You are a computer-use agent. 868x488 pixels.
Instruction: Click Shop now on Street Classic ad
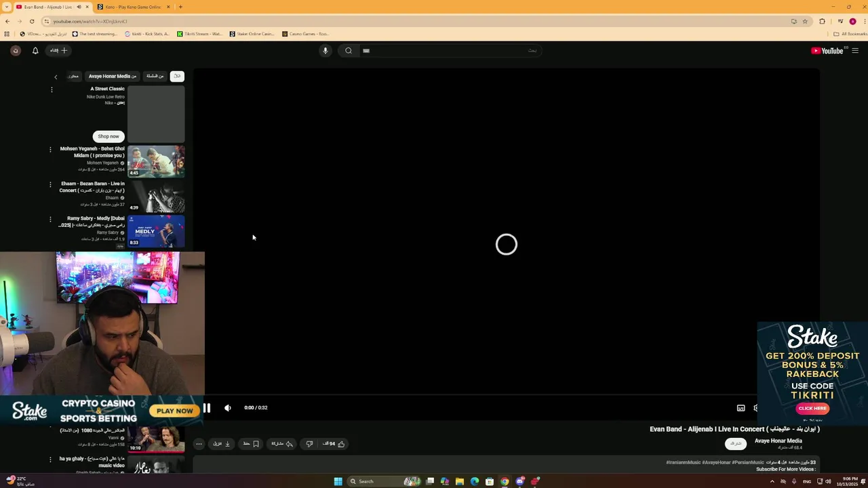pos(108,136)
